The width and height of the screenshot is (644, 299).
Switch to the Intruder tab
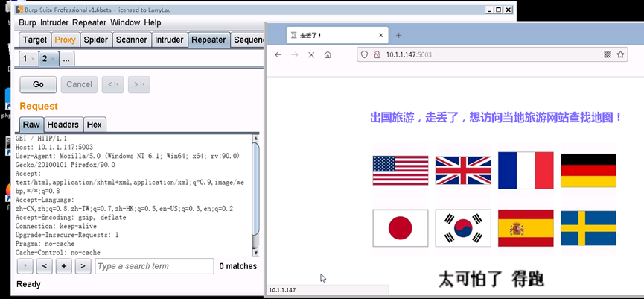coord(169,40)
